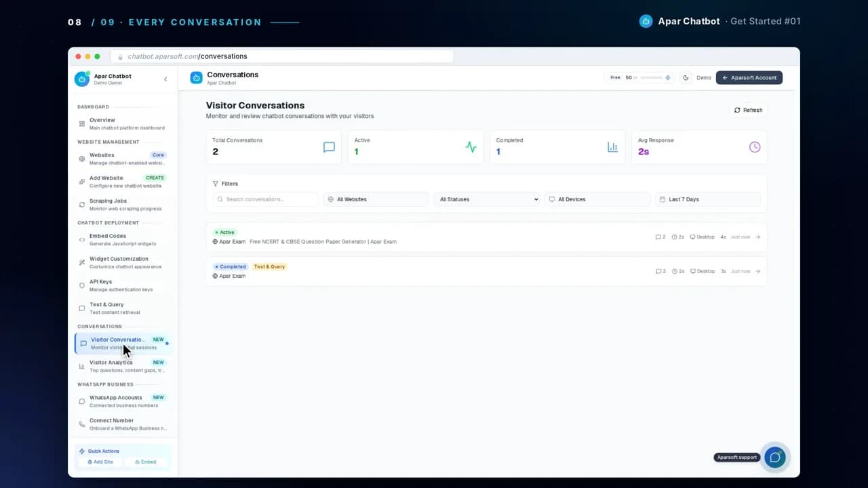The image size is (868, 488).
Task: Click the browser address bar
Action: (x=282, y=56)
